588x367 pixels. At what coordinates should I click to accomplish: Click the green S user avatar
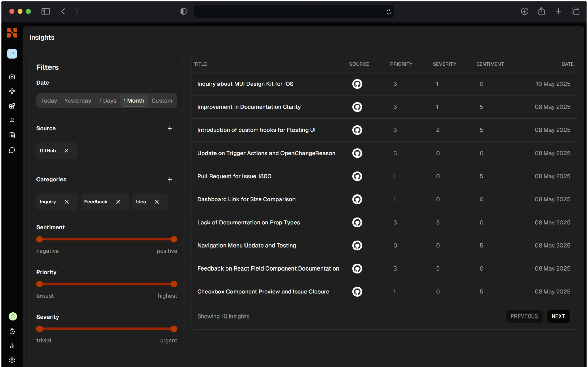pos(13,316)
